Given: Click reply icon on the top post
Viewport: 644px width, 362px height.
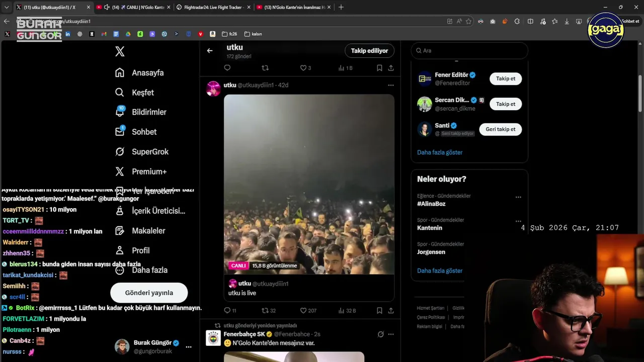Looking at the screenshot, I should [x=227, y=68].
